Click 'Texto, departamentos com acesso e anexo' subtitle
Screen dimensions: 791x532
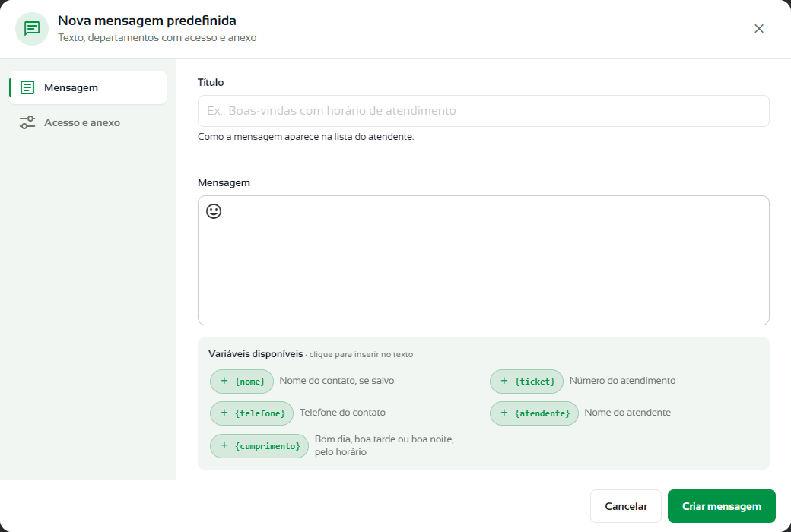[157, 38]
